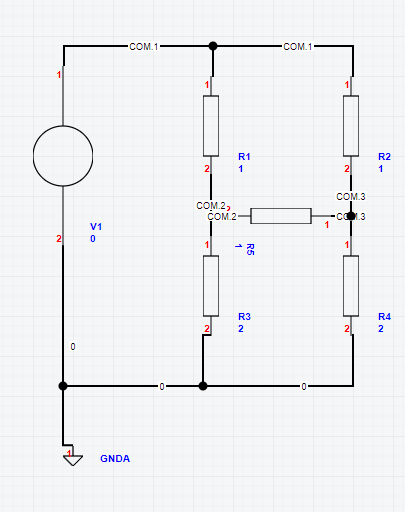
Task: Click the bottom junction dot below R3
Action: [x=203, y=386]
